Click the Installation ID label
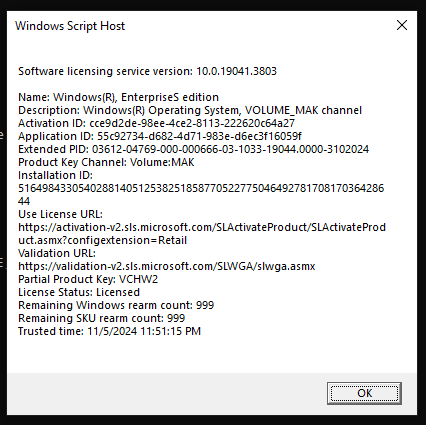The height and width of the screenshot is (425, 426). click(55, 175)
